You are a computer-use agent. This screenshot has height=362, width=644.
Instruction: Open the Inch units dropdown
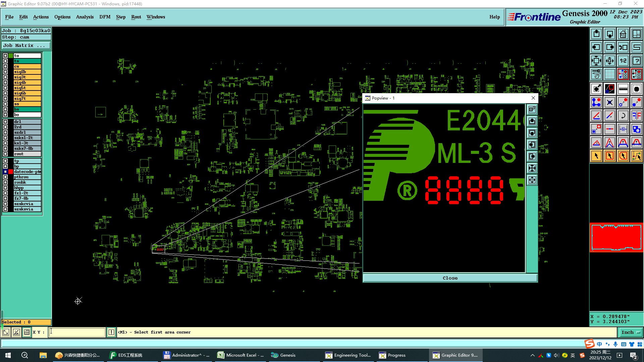tap(631, 332)
